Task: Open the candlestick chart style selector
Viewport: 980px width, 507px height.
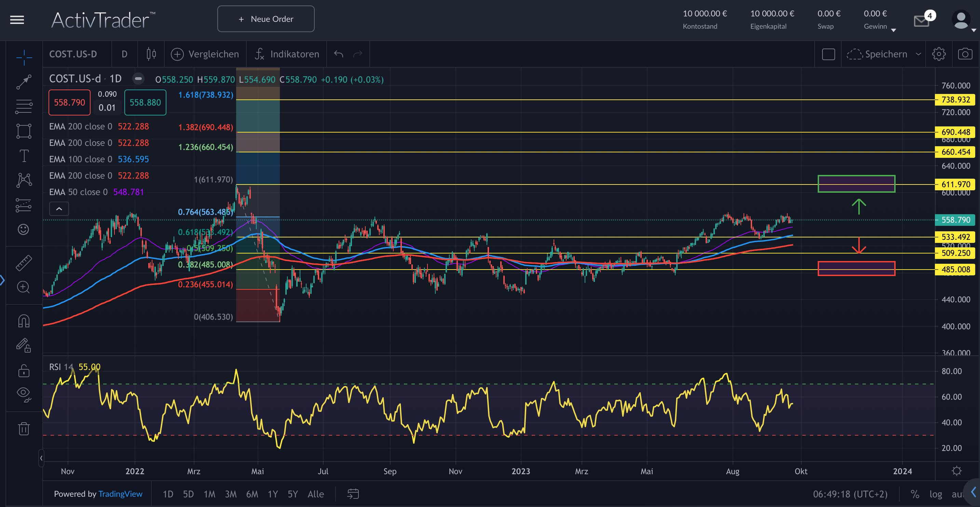Action: (x=151, y=54)
